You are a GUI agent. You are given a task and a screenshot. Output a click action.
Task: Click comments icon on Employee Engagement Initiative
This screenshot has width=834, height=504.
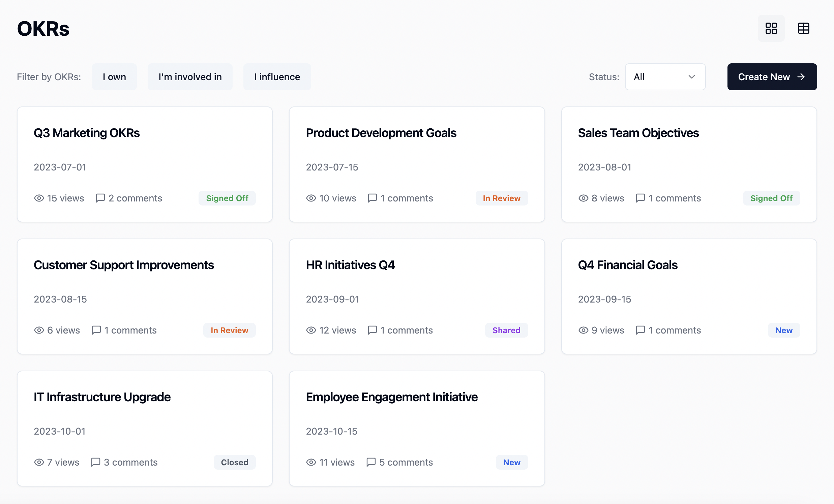click(x=371, y=462)
